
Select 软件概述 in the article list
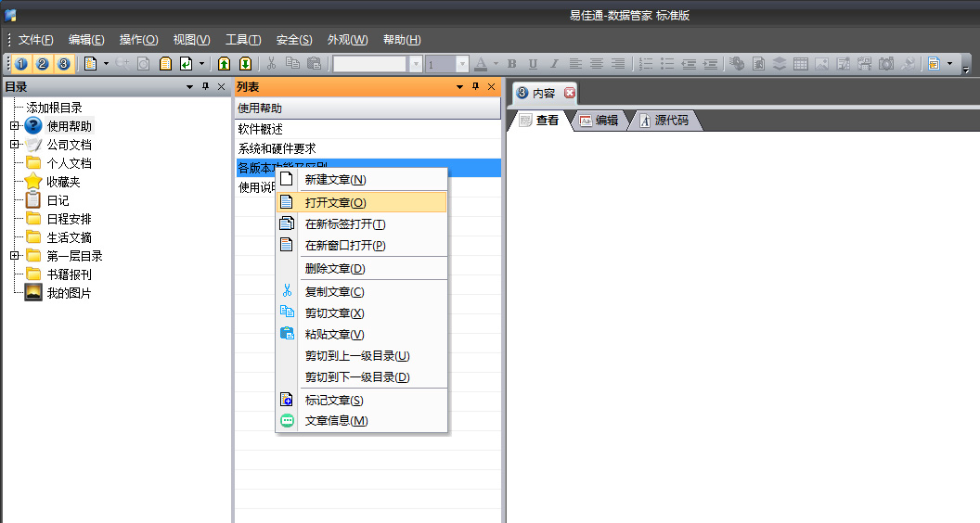(261, 129)
